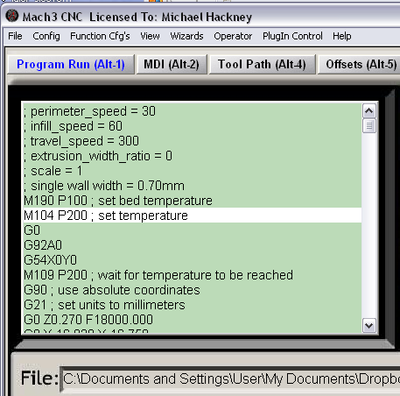400x396 pixels.
Task: Open the Help menu
Action: tap(342, 36)
